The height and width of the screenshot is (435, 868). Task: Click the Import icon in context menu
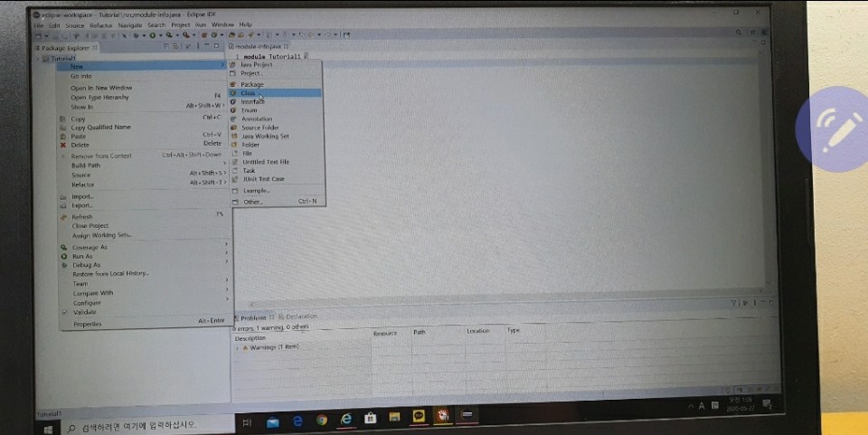pos(63,196)
